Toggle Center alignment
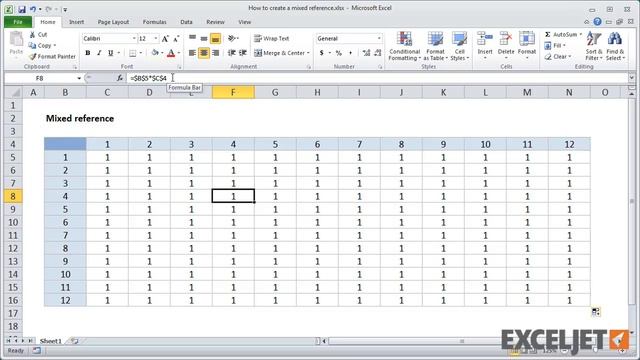Viewport: 640px width, 360px height. tap(204, 53)
